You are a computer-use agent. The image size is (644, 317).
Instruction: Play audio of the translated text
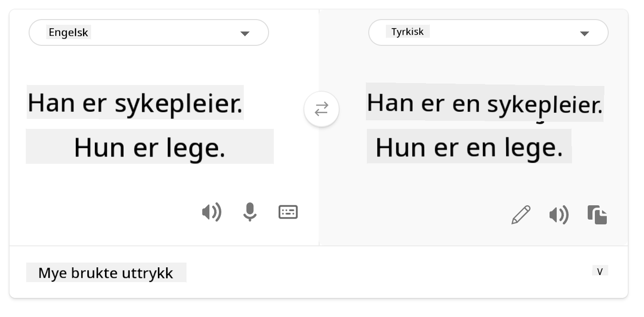click(559, 215)
